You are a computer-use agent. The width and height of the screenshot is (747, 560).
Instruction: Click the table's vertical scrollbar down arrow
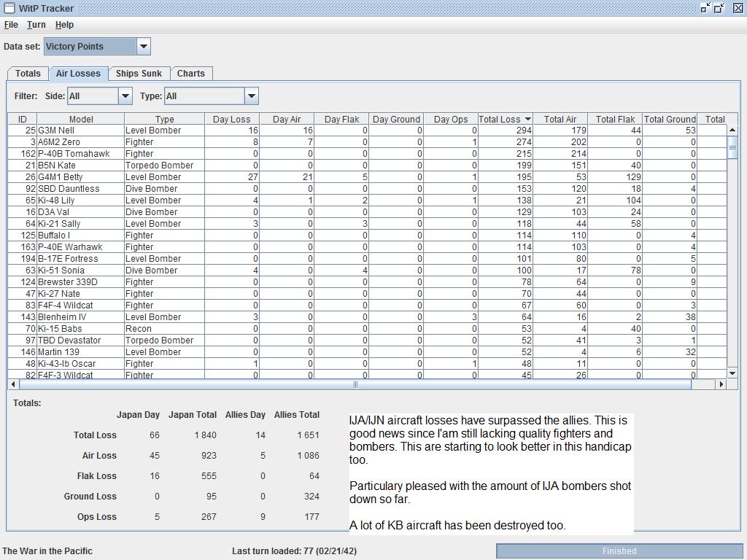[732, 373]
